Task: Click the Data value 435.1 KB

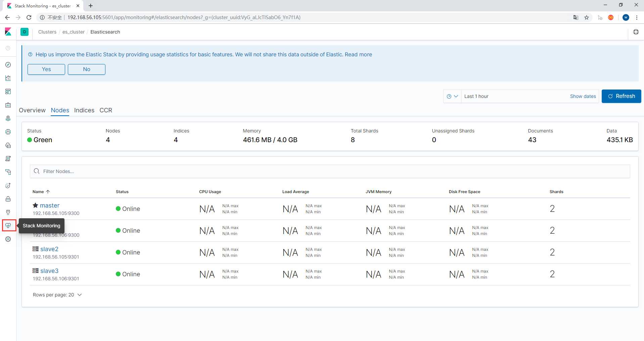Action: pos(619,140)
